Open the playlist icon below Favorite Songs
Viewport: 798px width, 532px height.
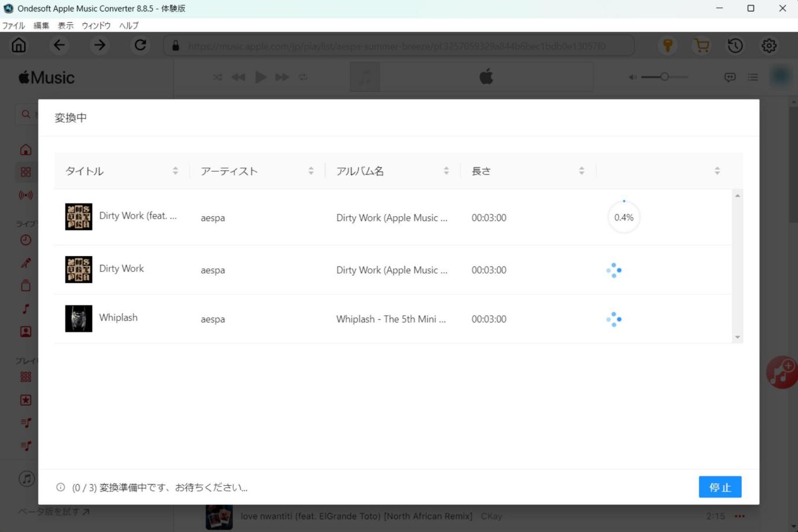pyautogui.click(x=25, y=423)
